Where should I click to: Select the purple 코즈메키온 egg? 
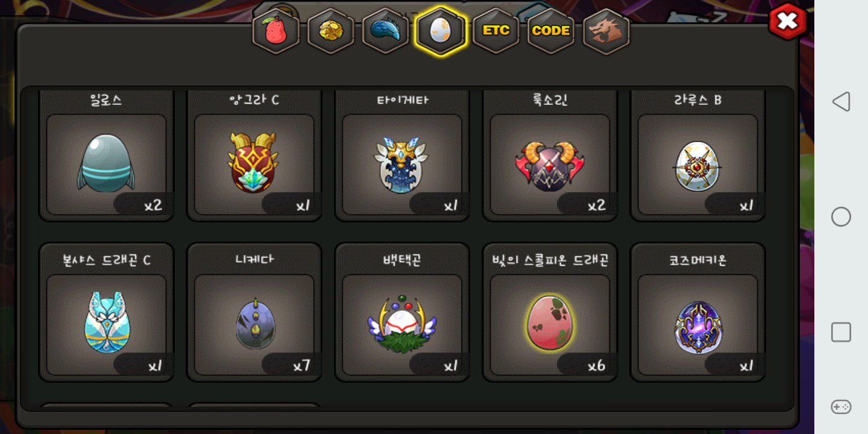click(x=698, y=312)
